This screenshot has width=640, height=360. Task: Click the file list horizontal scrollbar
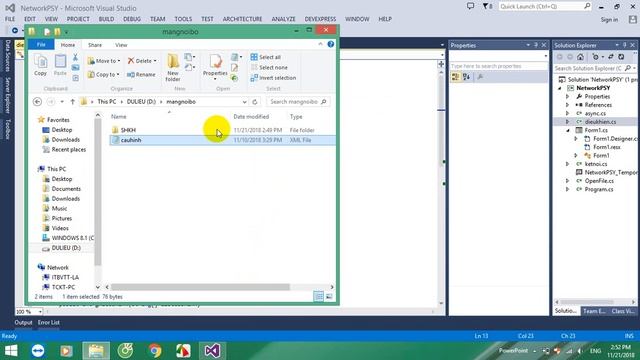coord(200,287)
